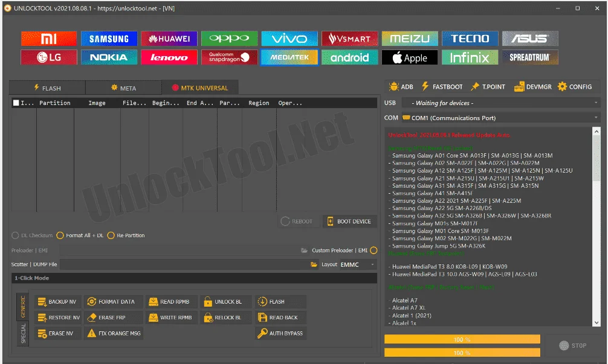Switch to the GENERIC vertical tab
This screenshot has height=364, width=608.
[x=23, y=306]
